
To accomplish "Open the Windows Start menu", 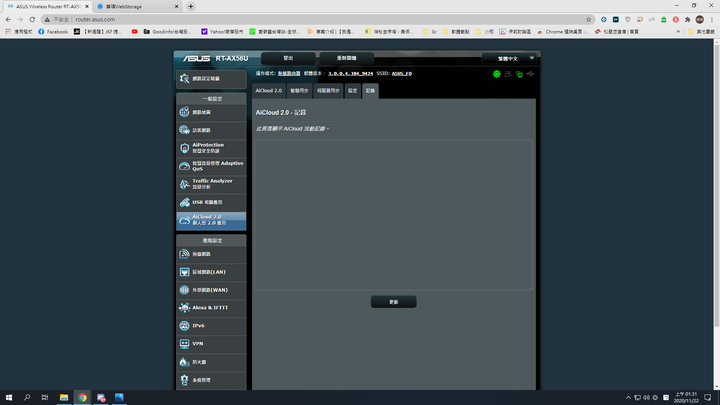I will [x=9, y=397].
